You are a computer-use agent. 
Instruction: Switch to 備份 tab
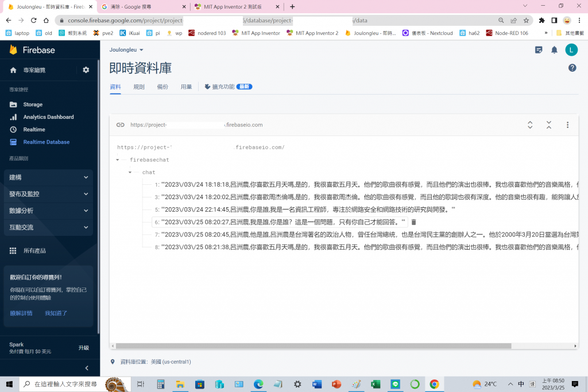(x=163, y=87)
